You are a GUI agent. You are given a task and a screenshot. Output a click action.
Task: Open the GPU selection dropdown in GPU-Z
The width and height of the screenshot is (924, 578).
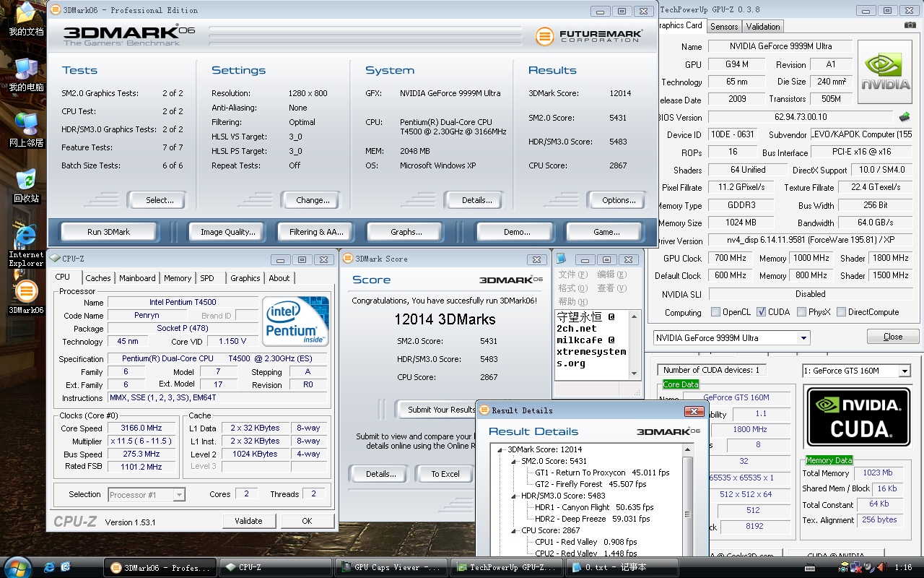pyautogui.click(x=803, y=338)
